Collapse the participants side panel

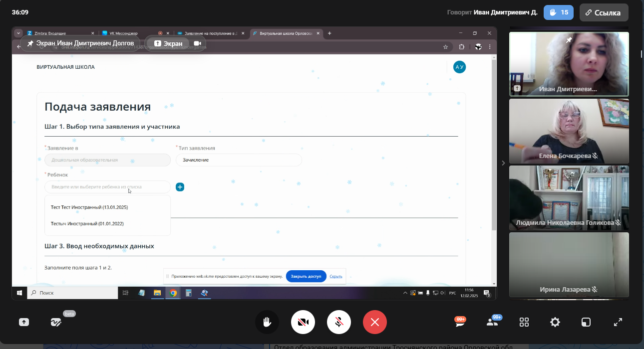click(x=503, y=163)
